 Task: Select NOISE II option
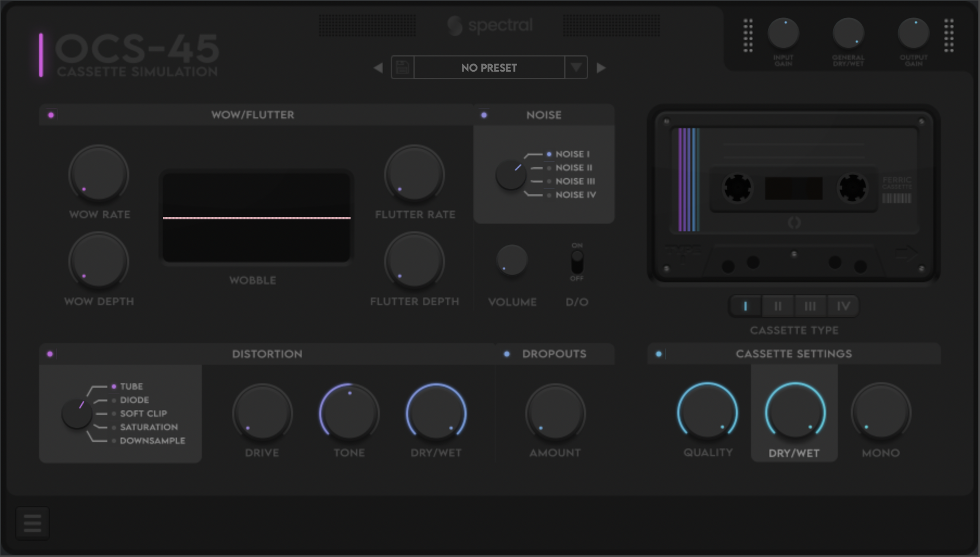[569, 168]
